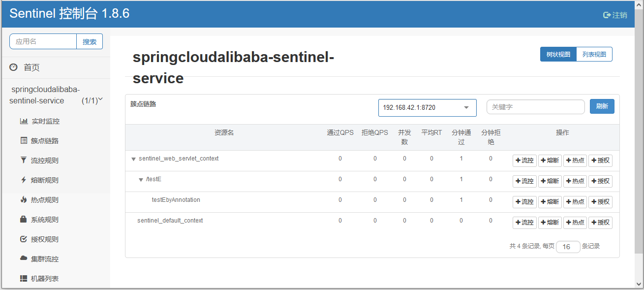Collapse the sentinel_web_servlet_context tree node
This screenshot has width=644, height=290.
[x=133, y=159]
